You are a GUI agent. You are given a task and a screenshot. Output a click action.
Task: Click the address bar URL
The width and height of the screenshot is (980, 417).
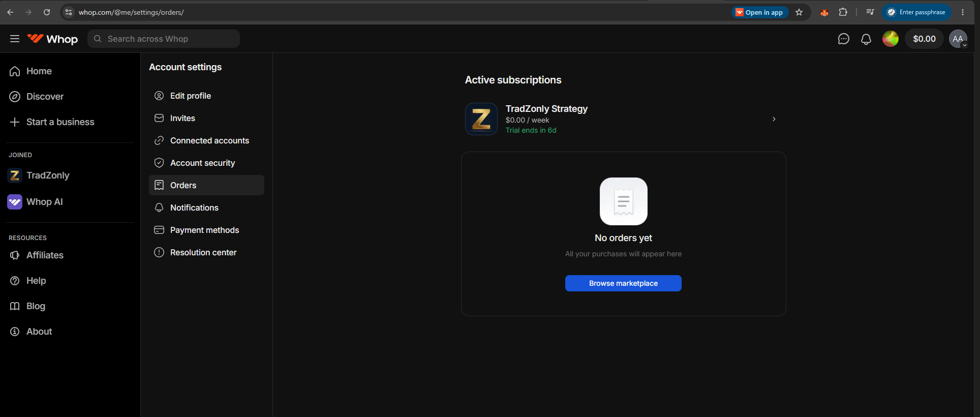(131, 12)
